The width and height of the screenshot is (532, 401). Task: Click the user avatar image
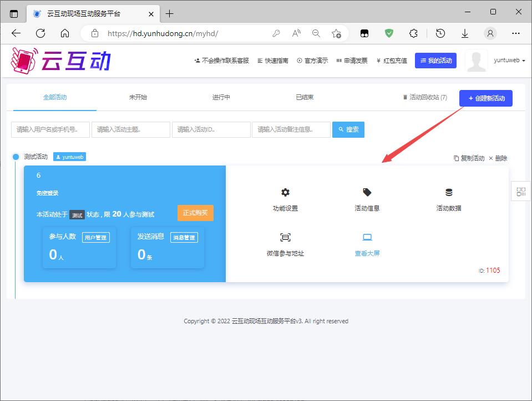(477, 61)
